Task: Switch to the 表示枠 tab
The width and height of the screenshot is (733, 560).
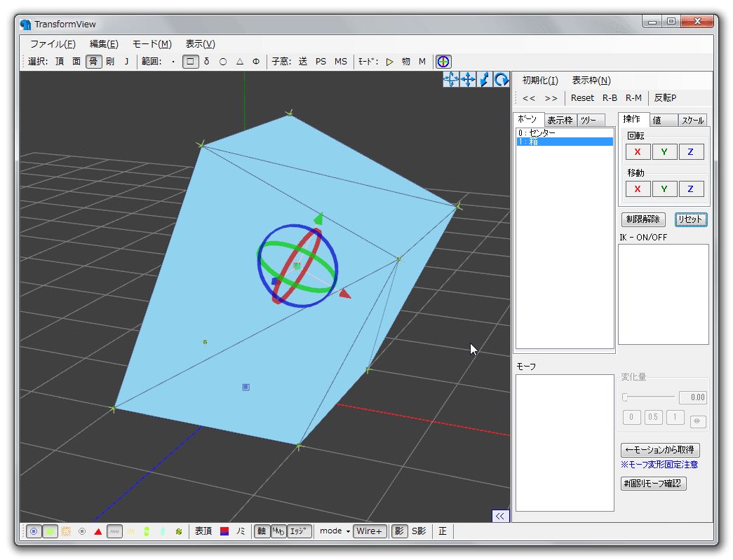Action: pyautogui.click(x=560, y=121)
